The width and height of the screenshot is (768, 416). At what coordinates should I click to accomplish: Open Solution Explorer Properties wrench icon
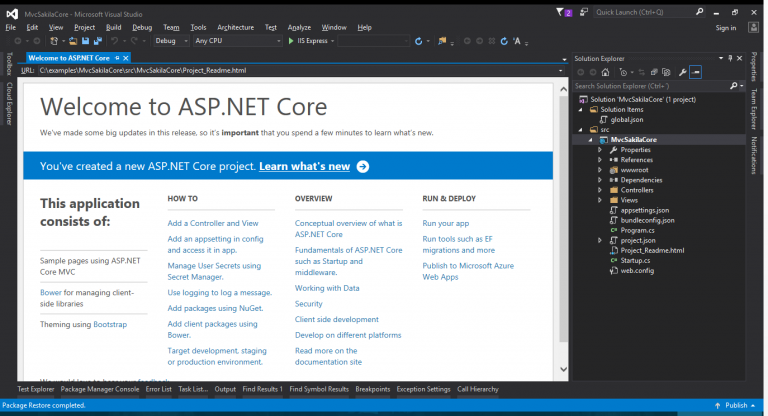click(682, 72)
